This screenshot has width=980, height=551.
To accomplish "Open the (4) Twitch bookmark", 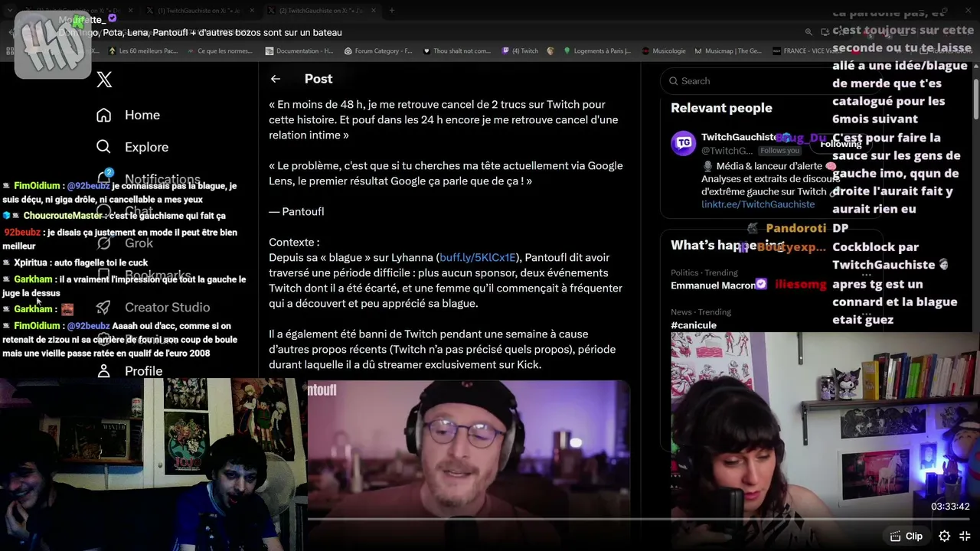I will click(520, 51).
